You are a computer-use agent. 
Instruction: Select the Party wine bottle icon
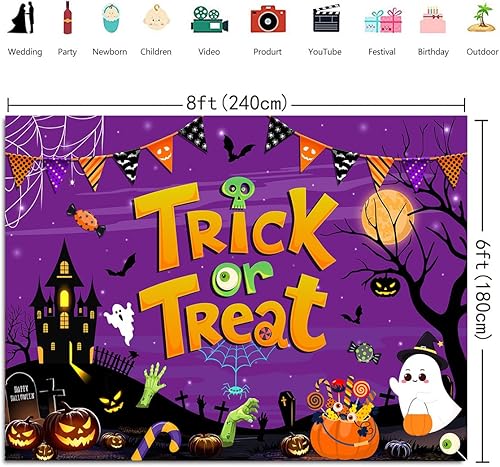pyautogui.click(x=68, y=18)
